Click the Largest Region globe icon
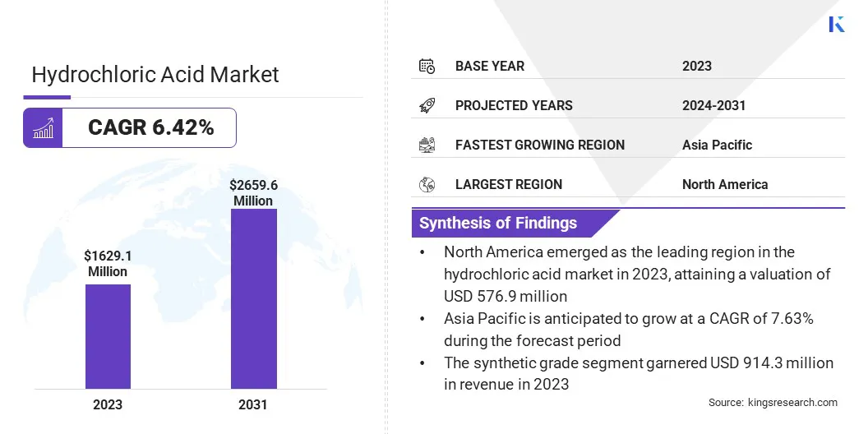The image size is (868, 434). pyautogui.click(x=427, y=184)
